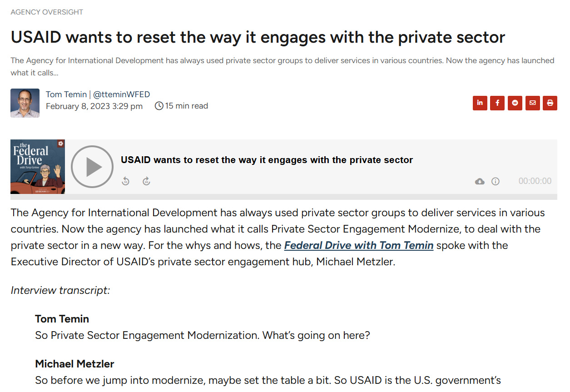Click the Federal Drive podcast cover art

coord(38,167)
